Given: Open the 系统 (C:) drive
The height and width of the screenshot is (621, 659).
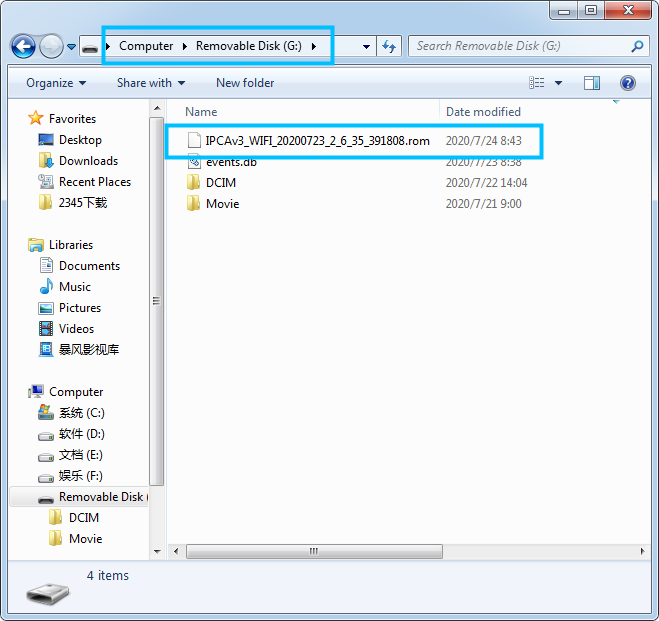Looking at the screenshot, I should click(x=82, y=413).
